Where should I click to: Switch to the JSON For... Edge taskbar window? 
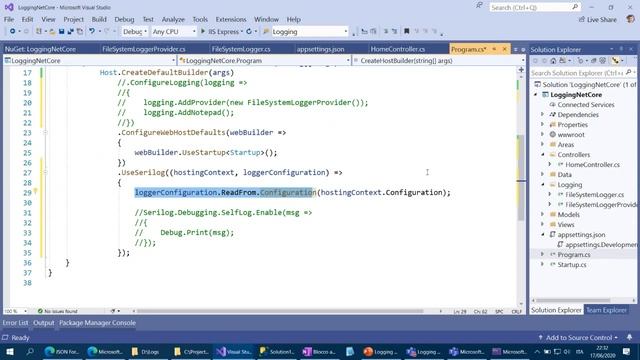click(x=62, y=351)
